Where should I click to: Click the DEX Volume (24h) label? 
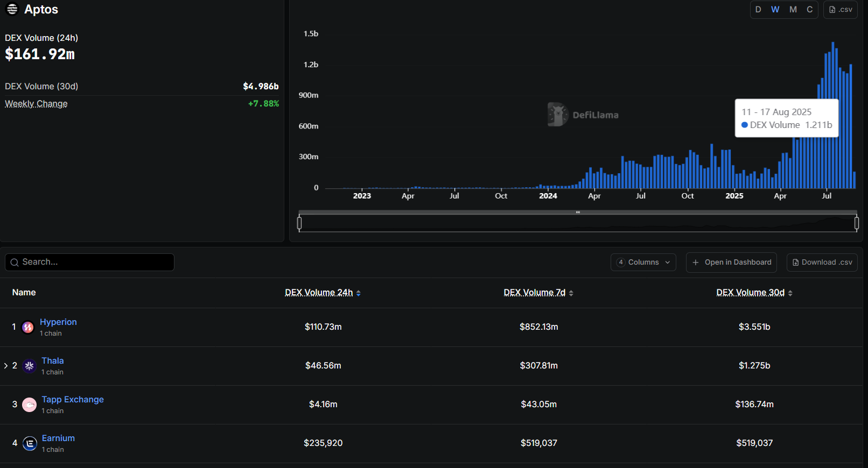point(41,38)
